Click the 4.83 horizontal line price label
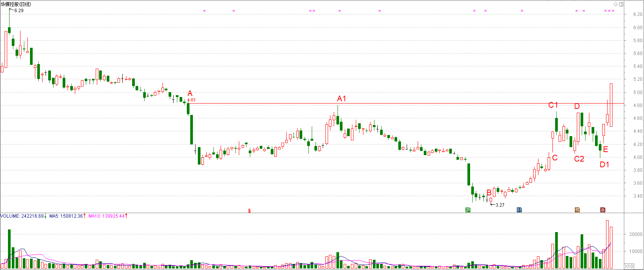Image resolution: width=644 pixels, height=270 pixels. coord(191,100)
